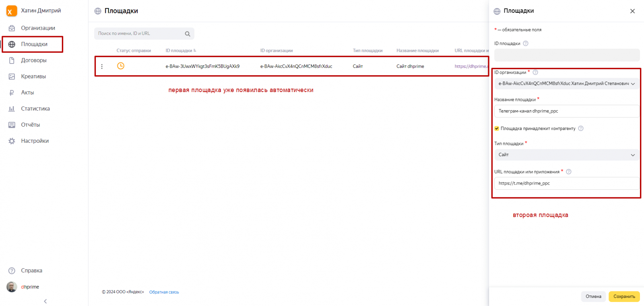Click the Акты ruble icon
This screenshot has width=644, height=306.
(12, 92)
